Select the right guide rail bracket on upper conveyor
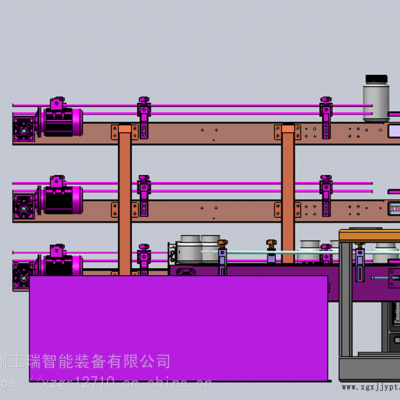 pyautogui.click(x=326, y=117)
